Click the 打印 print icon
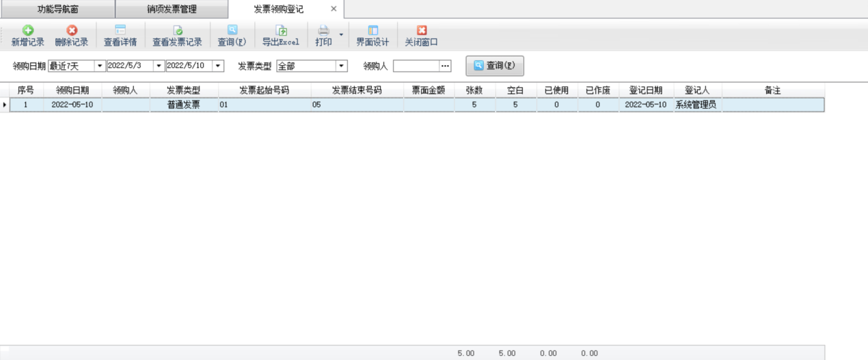 click(x=323, y=31)
